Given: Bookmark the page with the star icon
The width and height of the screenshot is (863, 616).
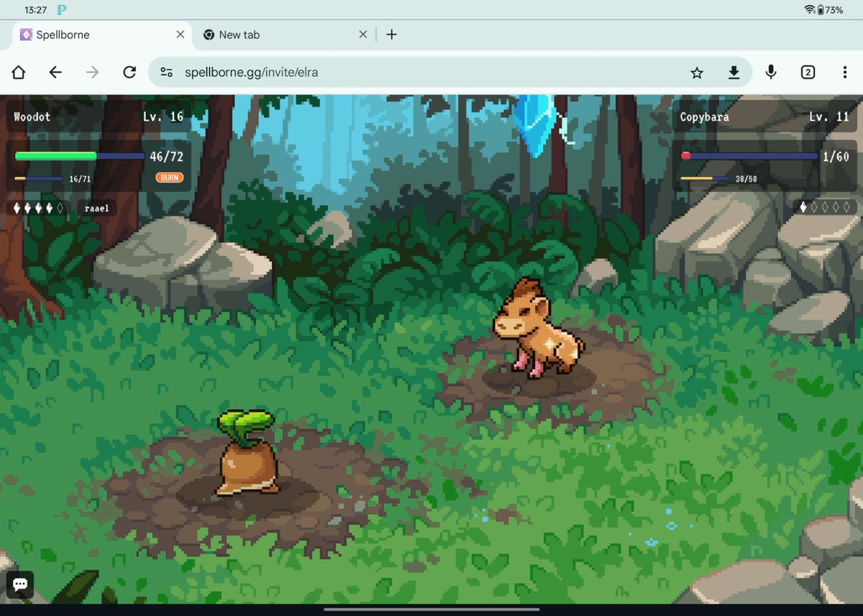Looking at the screenshot, I should pyautogui.click(x=697, y=72).
